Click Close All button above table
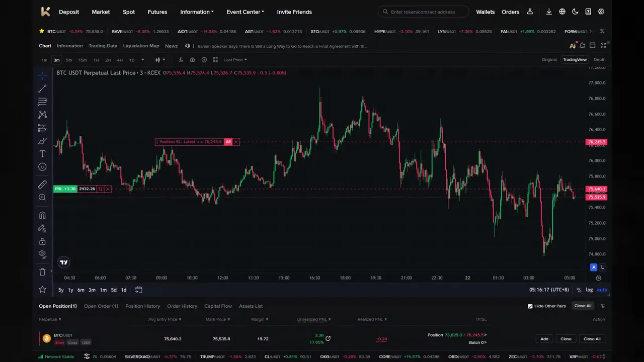The width and height of the screenshot is (644, 362). [x=583, y=306]
